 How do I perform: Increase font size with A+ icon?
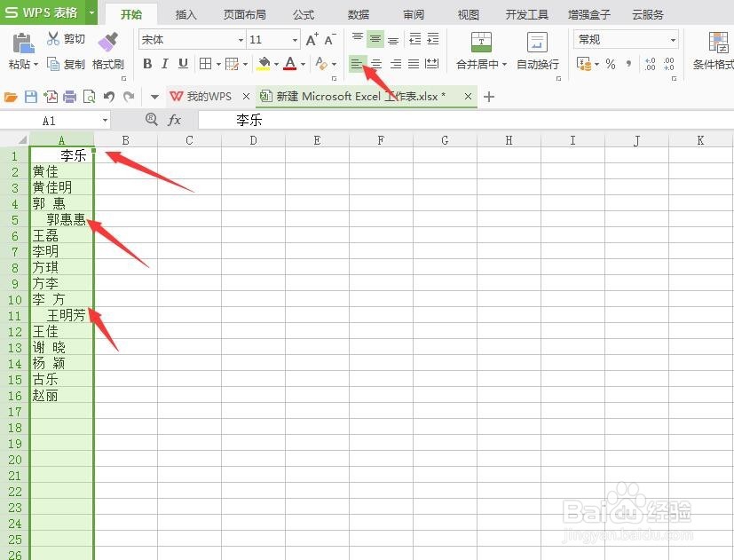312,40
